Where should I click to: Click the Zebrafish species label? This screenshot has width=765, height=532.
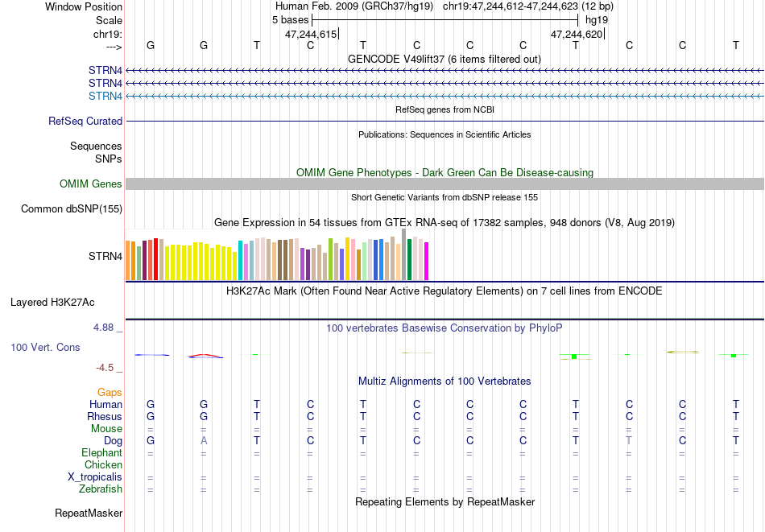click(101, 489)
